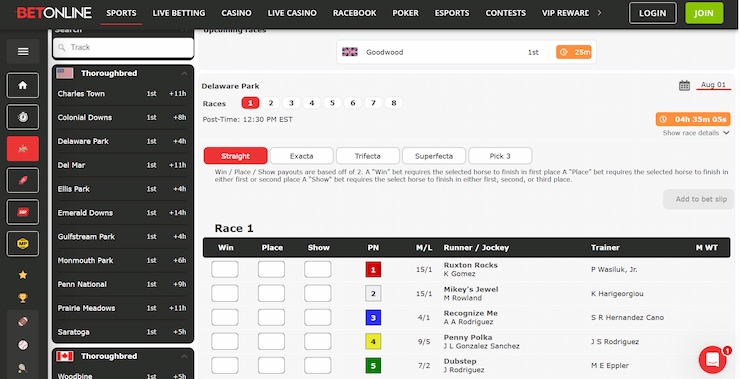The width and height of the screenshot is (740, 379).
Task: Tick Show box for Ruxton Rocks
Action: coord(318,270)
